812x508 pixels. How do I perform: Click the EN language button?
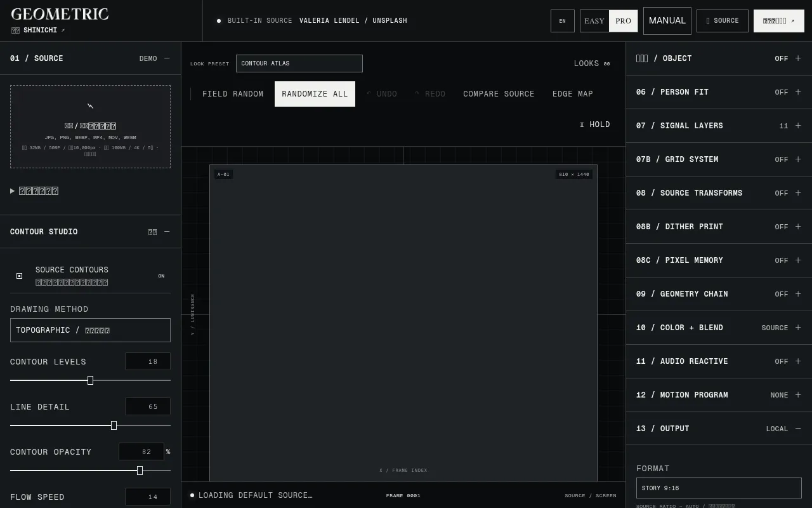point(563,21)
